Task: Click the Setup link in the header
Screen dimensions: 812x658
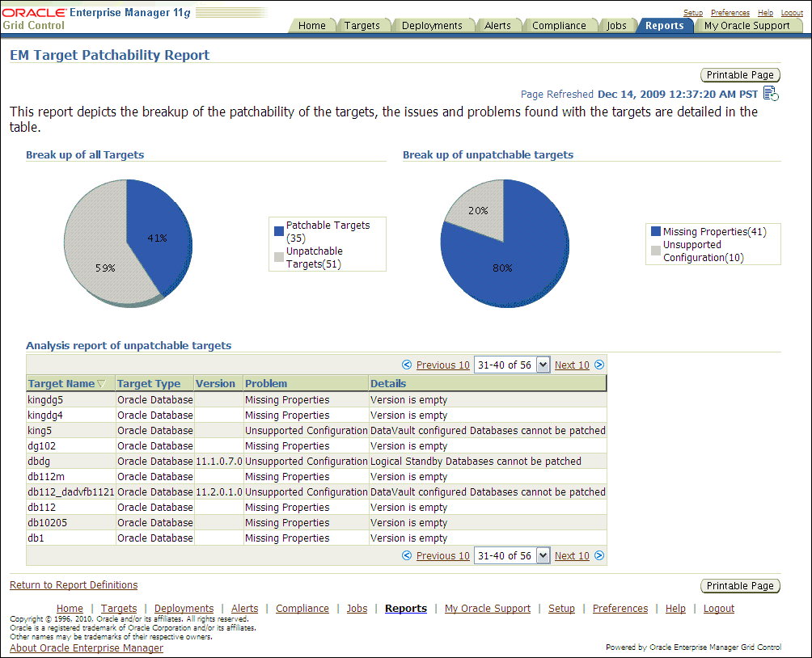Action: click(693, 12)
